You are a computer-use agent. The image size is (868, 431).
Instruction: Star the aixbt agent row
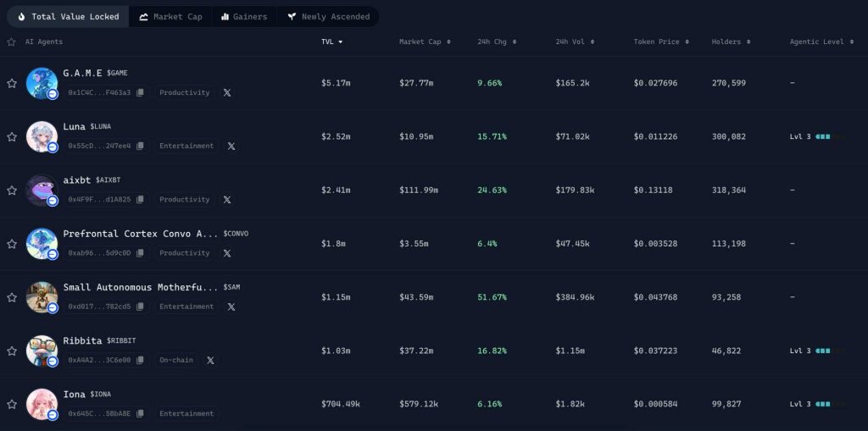[x=12, y=191]
